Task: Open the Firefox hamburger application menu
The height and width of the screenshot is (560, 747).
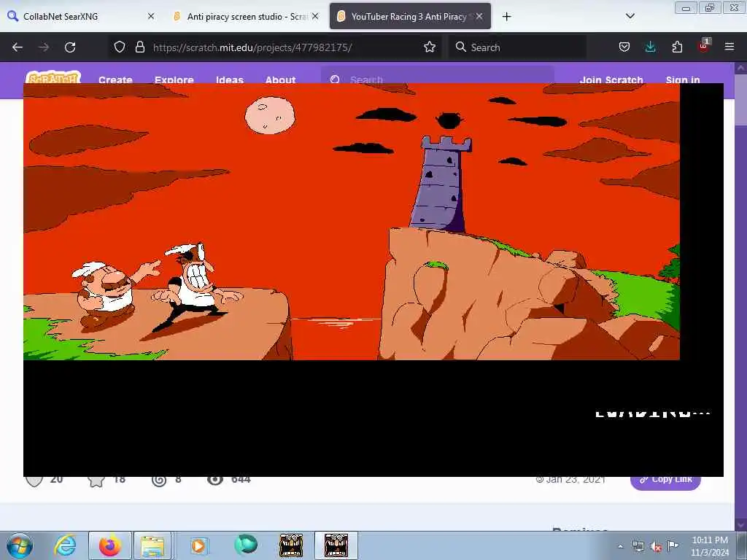Action: 729,47
